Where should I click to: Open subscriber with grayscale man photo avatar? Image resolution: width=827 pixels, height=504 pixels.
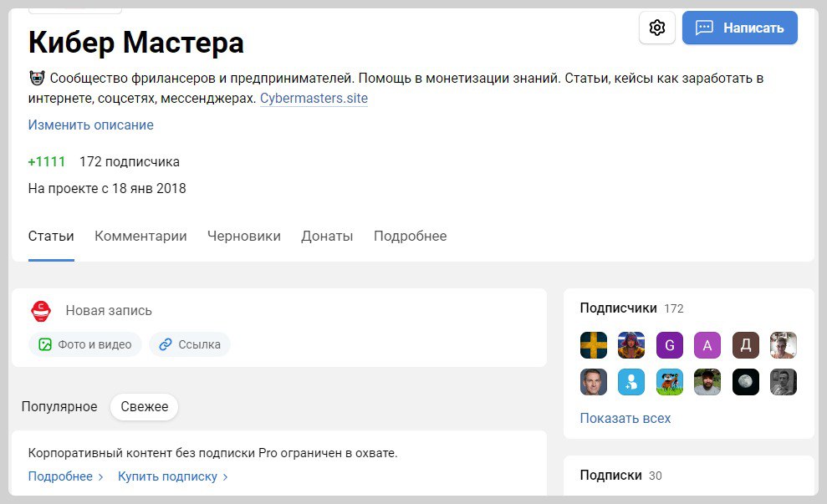coord(784,382)
